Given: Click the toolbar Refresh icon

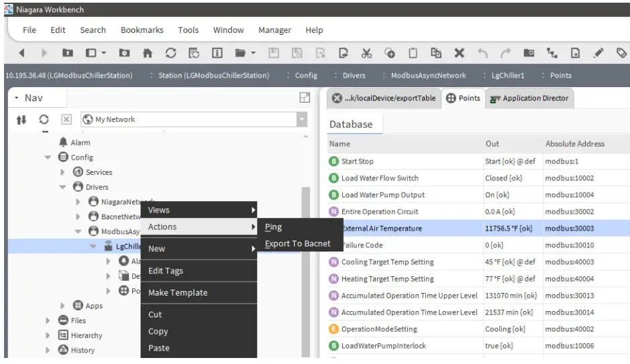Looking at the screenshot, I should click(170, 53).
